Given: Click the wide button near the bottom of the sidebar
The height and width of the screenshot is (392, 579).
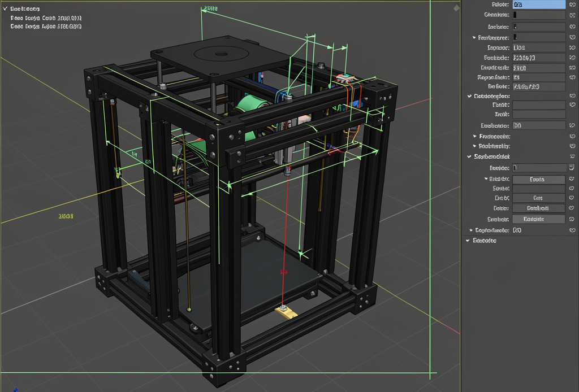Looking at the screenshot, I should point(539,219).
